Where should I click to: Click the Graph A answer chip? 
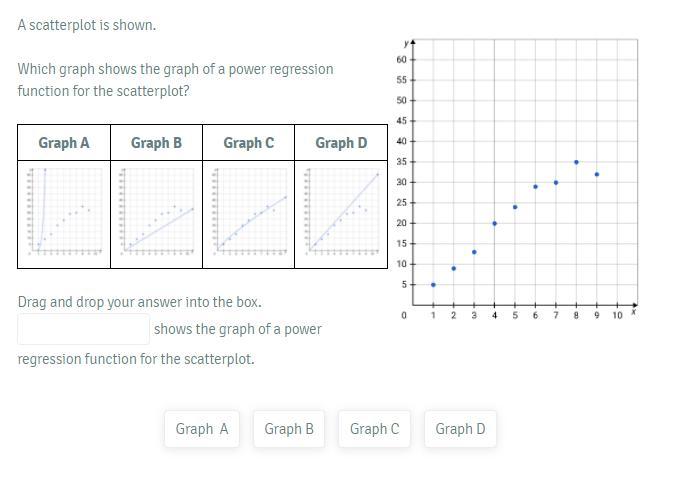[202, 429]
